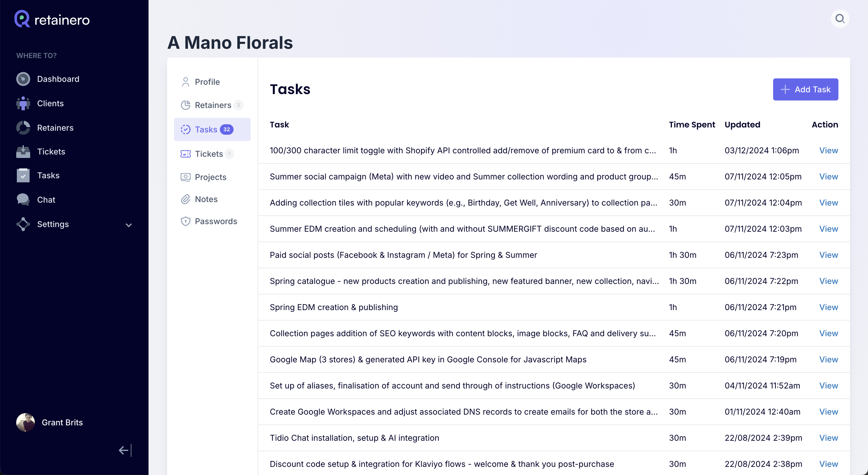Select the Retainers pie chart sidebar icon
Viewport: 868px width, 475px height.
(x=23, y=128)
